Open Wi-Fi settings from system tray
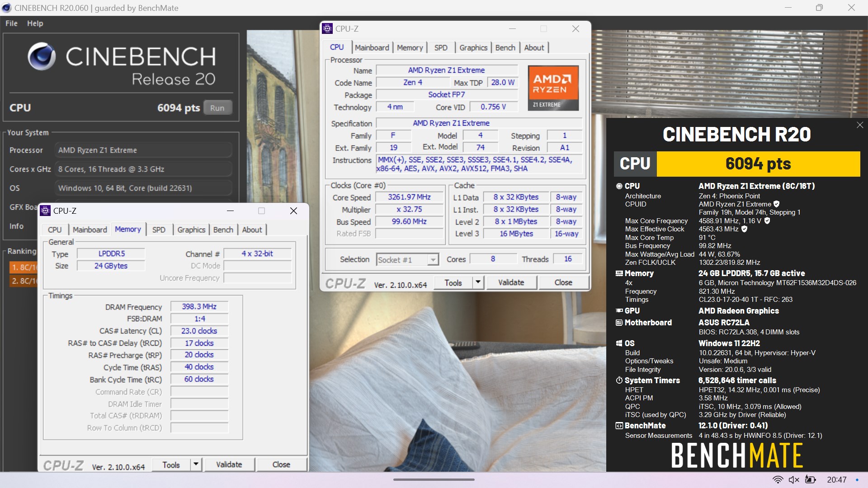Viewport: 868px width, 488px height. click(778, 480)
